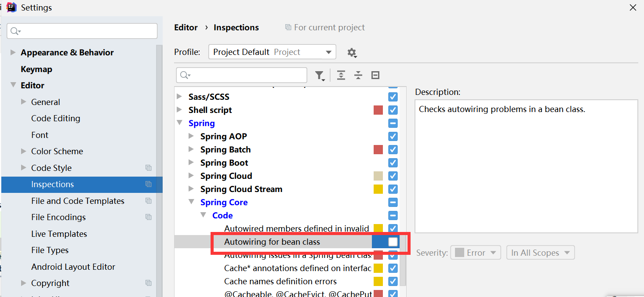Open the profile gear settings menu
The width and height of the screenshot is (644, 297).
[x=352, y=53]
